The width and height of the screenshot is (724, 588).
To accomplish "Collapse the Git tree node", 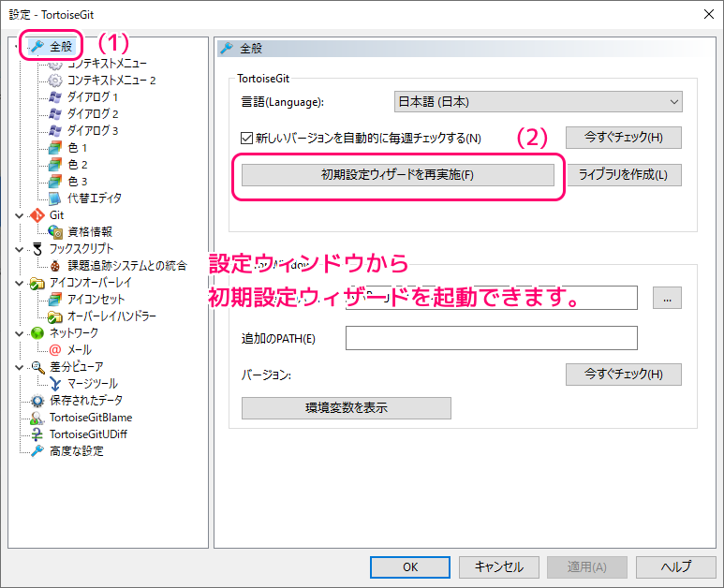I will [20, 215].
